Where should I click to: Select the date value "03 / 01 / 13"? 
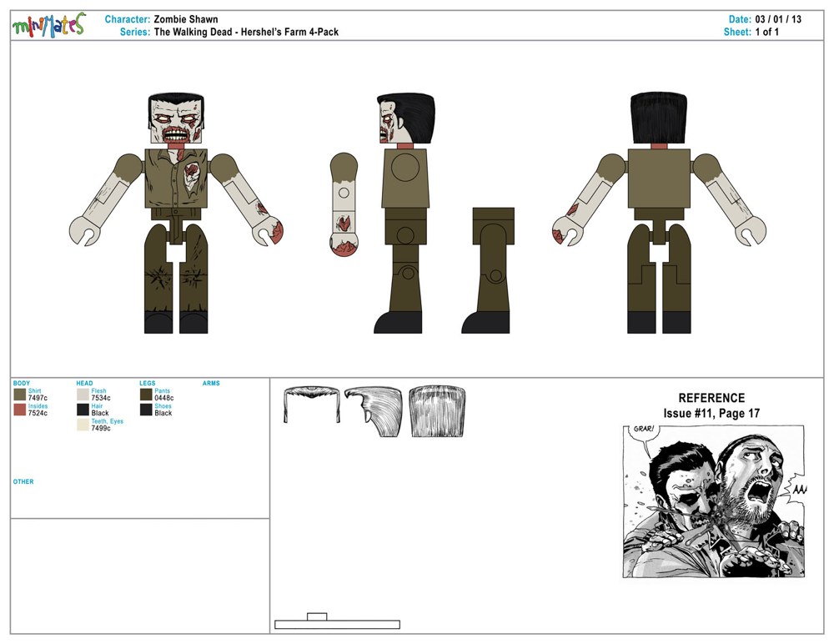pyautogui.click(x=778, y=19)
